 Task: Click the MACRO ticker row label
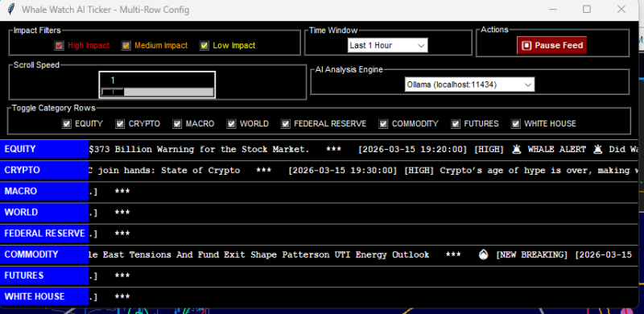pos(44,192)
